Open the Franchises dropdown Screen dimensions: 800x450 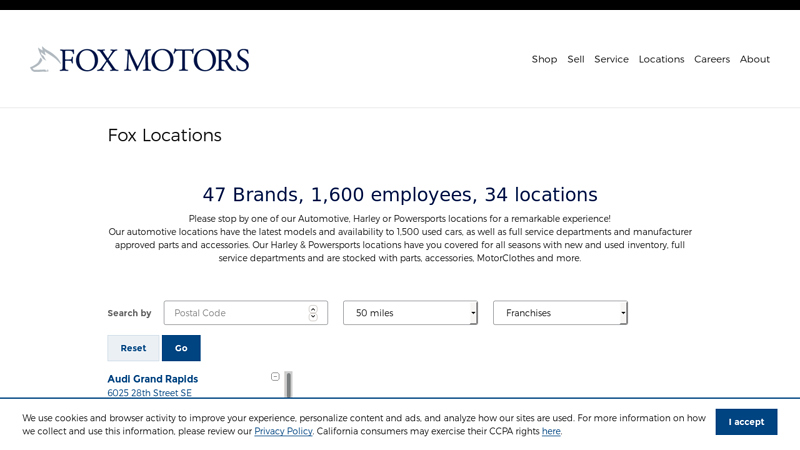560,313
